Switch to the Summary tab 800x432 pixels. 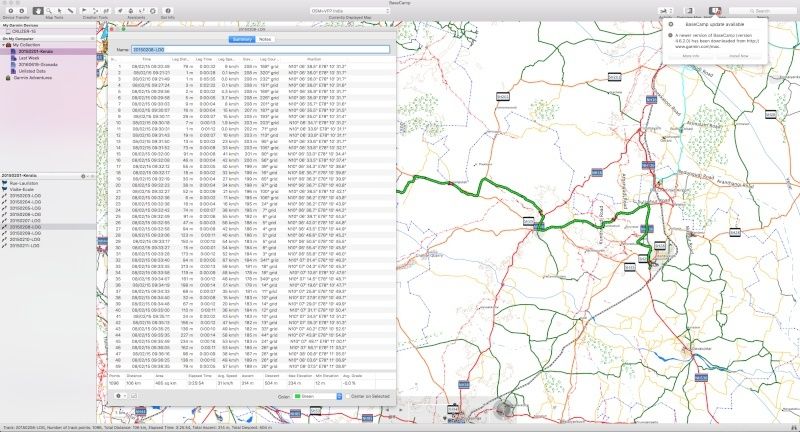[242, 39]
